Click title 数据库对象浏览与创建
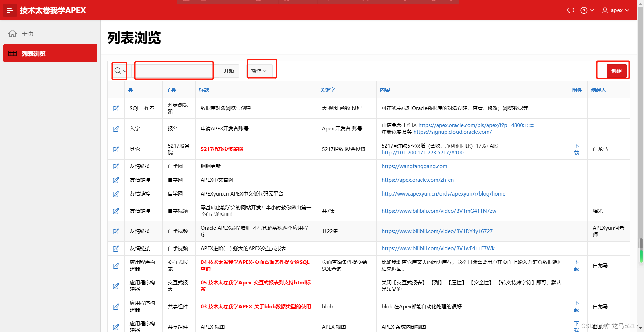This screenshot has height=332, width=644. pyautogui.click(x=226, y=108)
